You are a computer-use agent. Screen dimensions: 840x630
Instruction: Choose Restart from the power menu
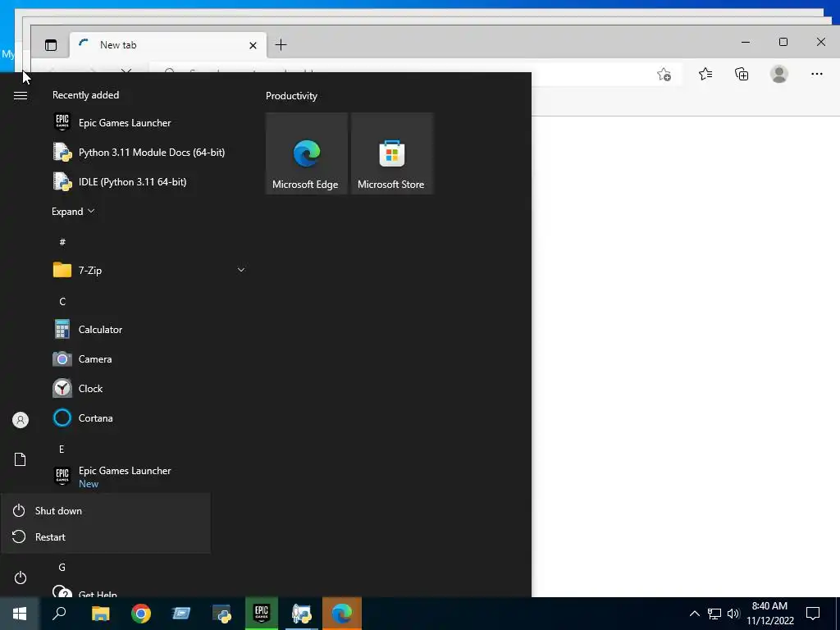106,536
